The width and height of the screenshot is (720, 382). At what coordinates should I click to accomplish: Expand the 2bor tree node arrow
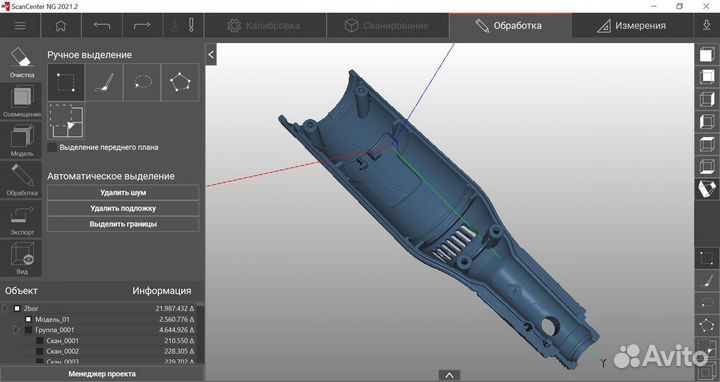tap(5, 309)
